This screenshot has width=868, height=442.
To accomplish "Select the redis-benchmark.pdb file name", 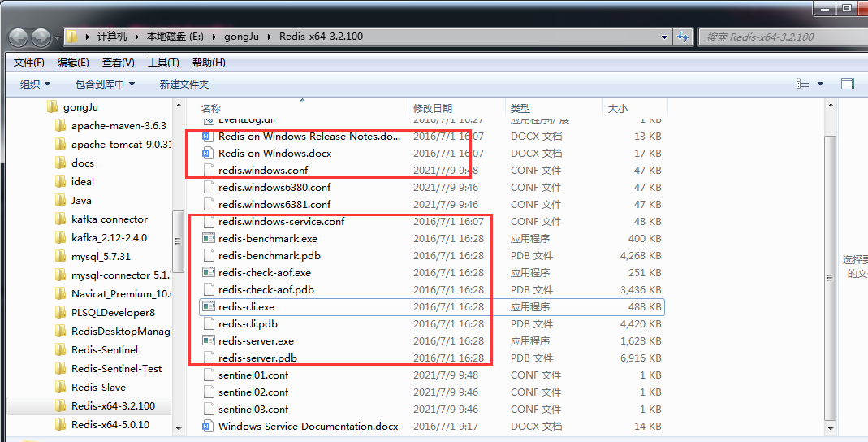I will click(x=270, y=256).
